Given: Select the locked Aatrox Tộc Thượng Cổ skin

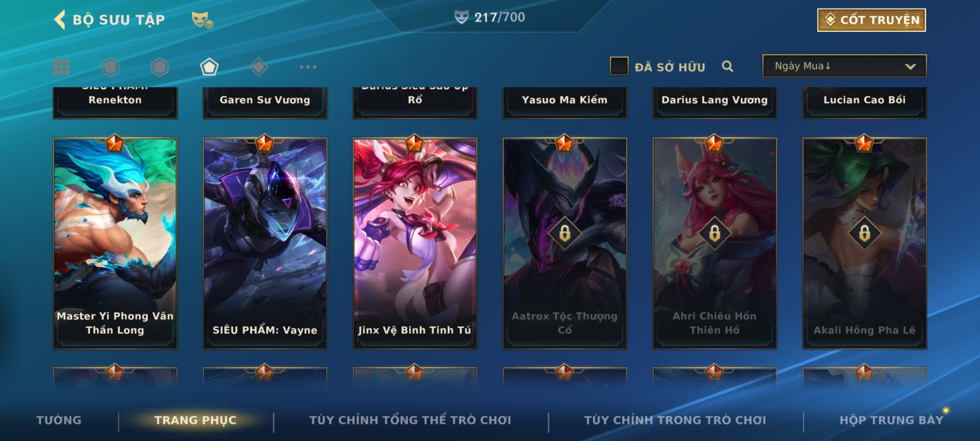Looking at the screenshot, I should click(x=565, y=243).
